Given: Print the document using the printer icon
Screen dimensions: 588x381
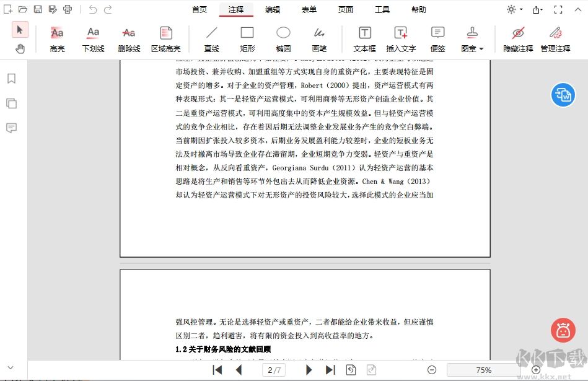Looking at the screenshot, I should coord(68,9).
